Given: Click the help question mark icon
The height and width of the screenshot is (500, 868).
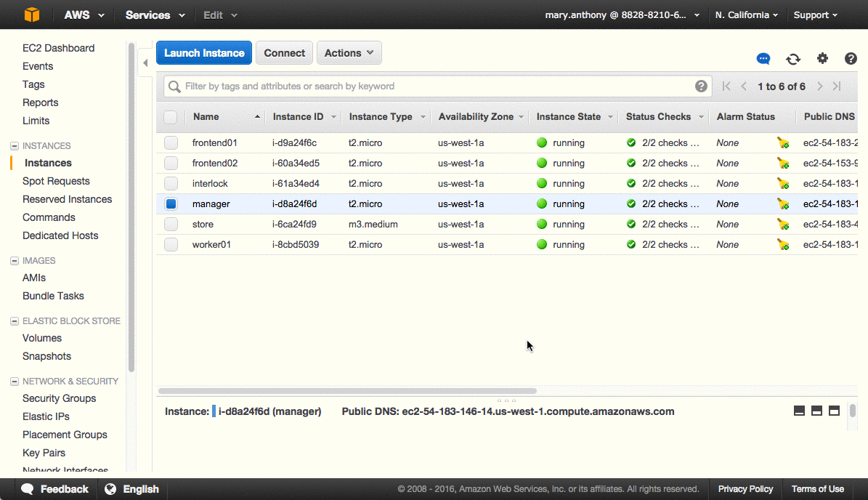Looking at the screenshot, I should tap(851, 59).
